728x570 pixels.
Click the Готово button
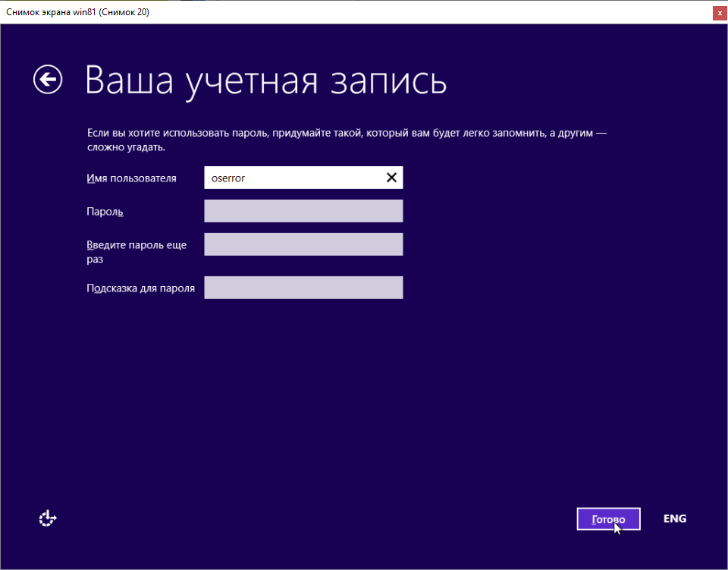point(608,519)
